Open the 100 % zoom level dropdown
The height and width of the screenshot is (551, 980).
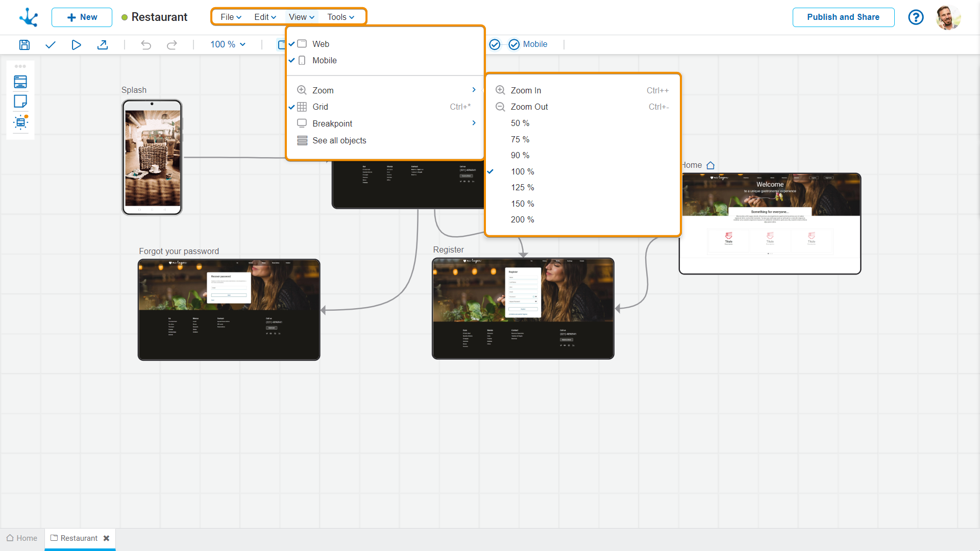pos(228,44)
